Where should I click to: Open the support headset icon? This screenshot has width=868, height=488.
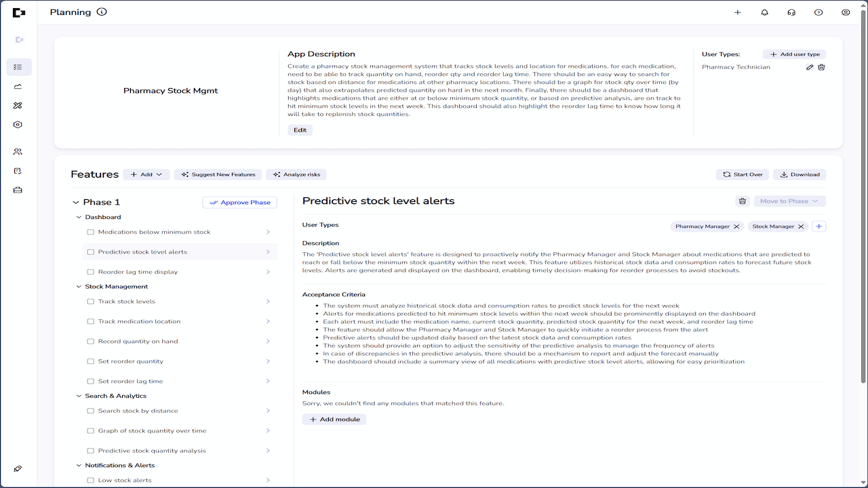coord(791,12)
